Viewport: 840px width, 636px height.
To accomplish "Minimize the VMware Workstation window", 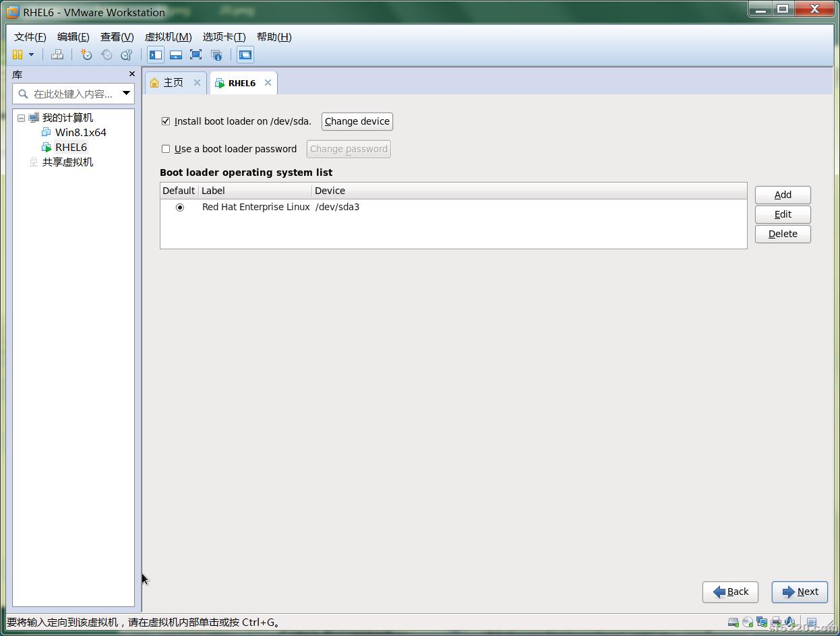I will tap(760, 9).
